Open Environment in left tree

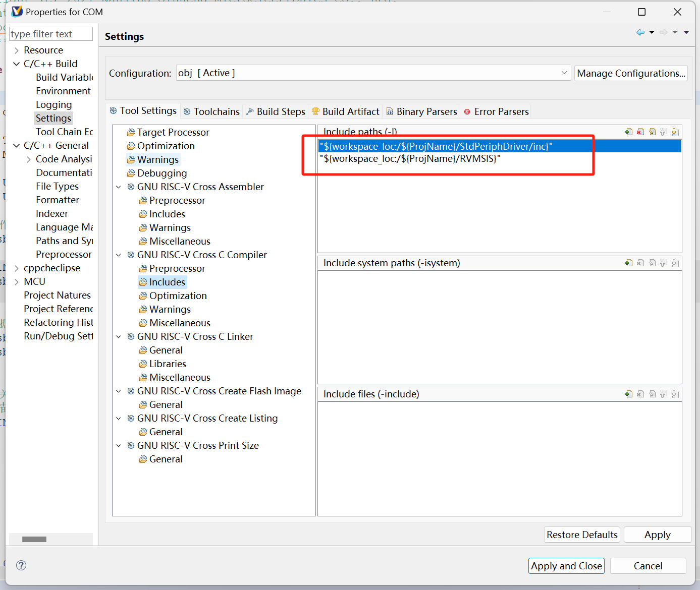[x=63, y=91]
